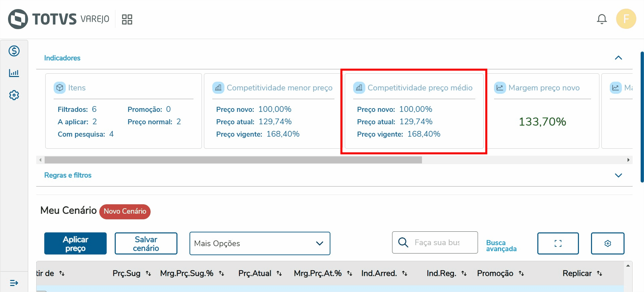
Task: Open the Mais Opções dropdown
Action: [x=260, y=243]
